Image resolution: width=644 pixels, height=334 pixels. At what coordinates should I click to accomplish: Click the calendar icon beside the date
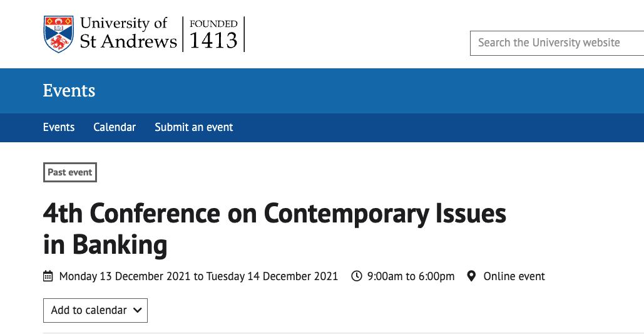tap(48, 276)
